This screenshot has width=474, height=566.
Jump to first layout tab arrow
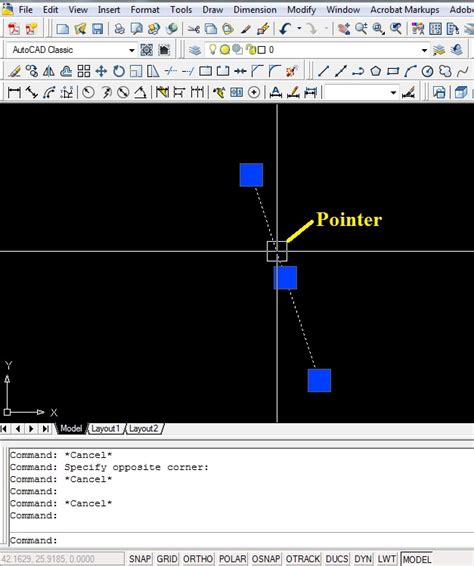[4, 429]
